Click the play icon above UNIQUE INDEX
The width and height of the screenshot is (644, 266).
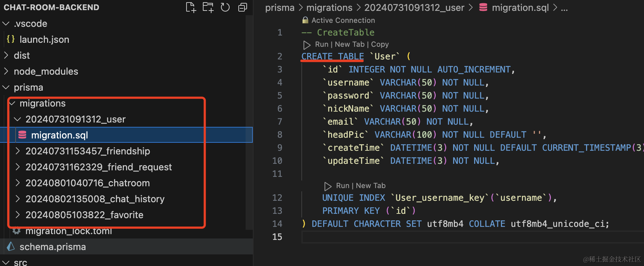[x=328, y=186]
